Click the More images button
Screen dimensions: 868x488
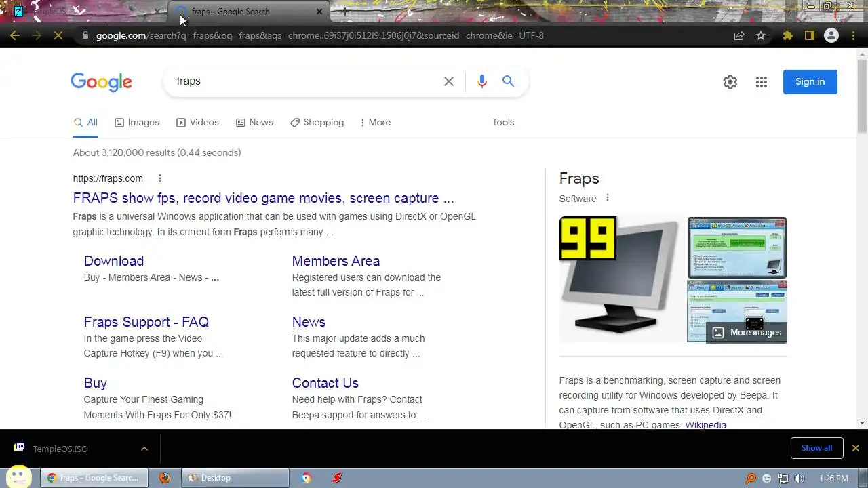(x=747, y=333)
